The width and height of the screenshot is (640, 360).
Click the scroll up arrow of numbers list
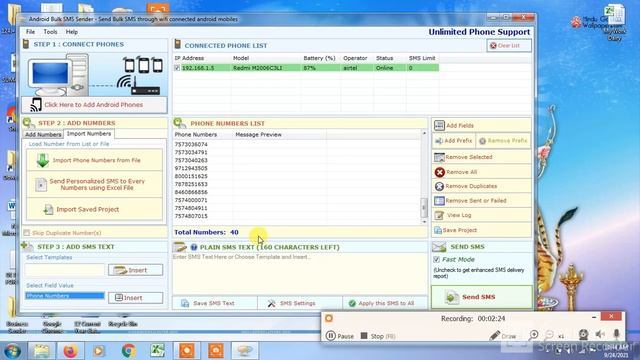pos(424,133)
